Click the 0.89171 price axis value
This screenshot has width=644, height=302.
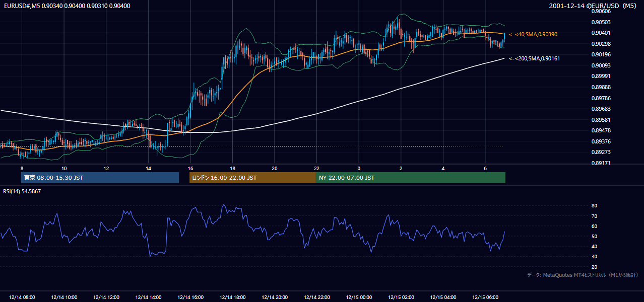pyautogui.click(x=601, y=163)
